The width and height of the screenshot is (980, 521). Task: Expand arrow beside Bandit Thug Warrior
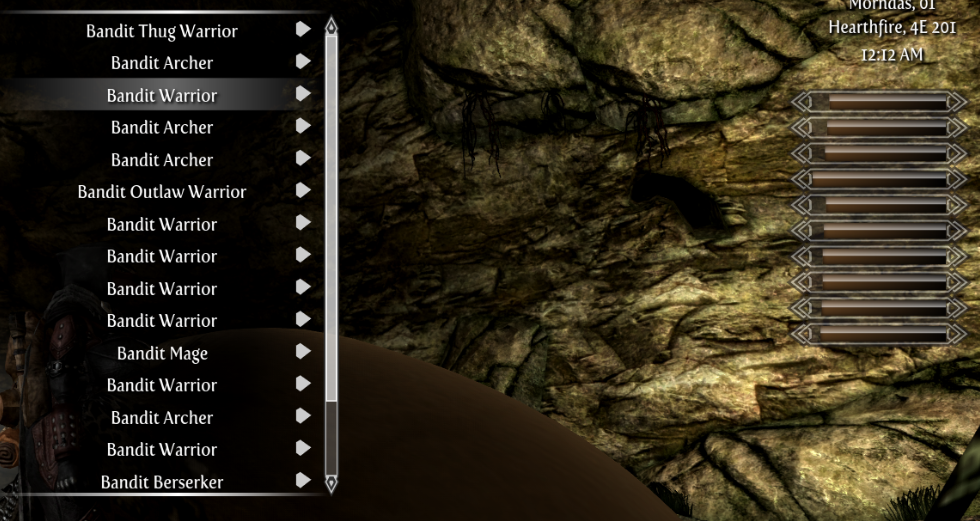(x=303, y=29)
